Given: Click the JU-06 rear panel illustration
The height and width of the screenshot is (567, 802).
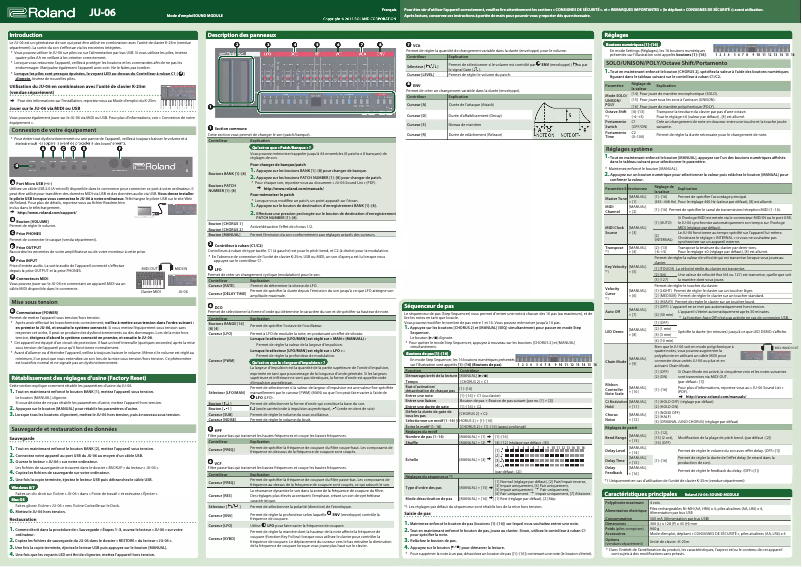Looking at the screenshot, I should click(x=101, y=166).
